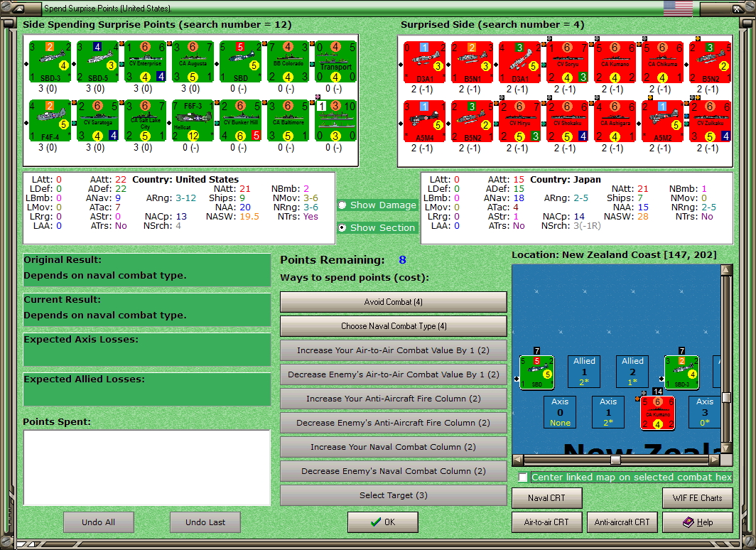The width and height of the screenshot is (756, 550).
Task: Click the CA Augusta cruiser counter
Action: [193, 62]
